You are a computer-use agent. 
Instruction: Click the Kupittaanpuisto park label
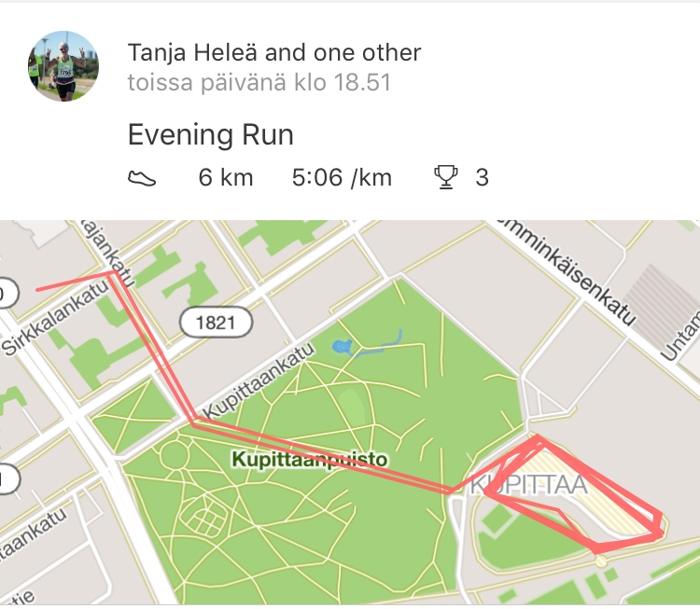click(310, 459)
